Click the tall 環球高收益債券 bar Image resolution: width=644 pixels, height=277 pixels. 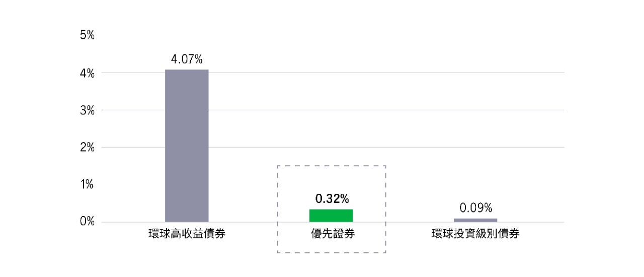point(187,146)
